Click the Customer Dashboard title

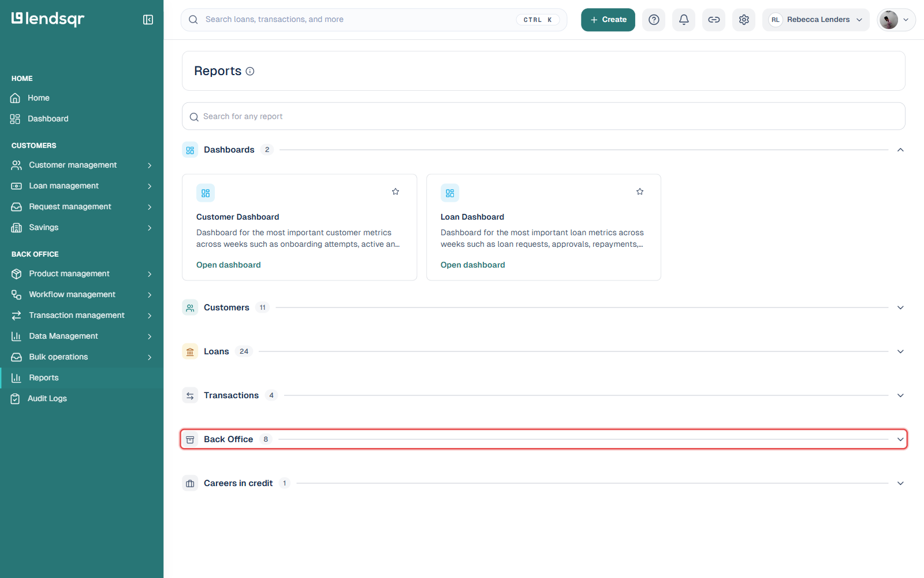tap(237, 217)
